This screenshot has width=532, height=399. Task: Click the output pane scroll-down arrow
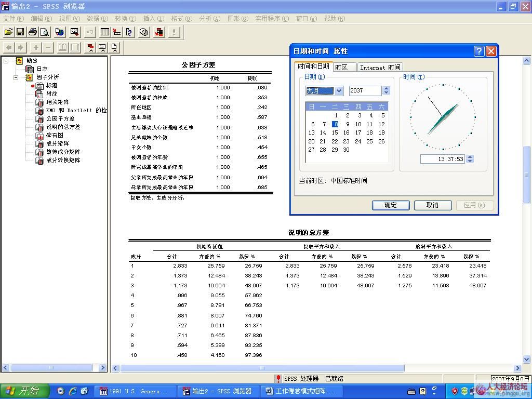[527, 359]
